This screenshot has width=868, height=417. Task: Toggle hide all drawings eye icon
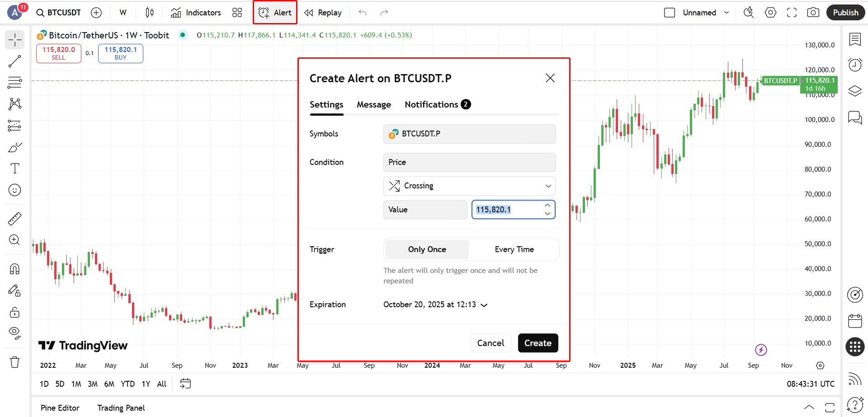click(x=15, y=333)
